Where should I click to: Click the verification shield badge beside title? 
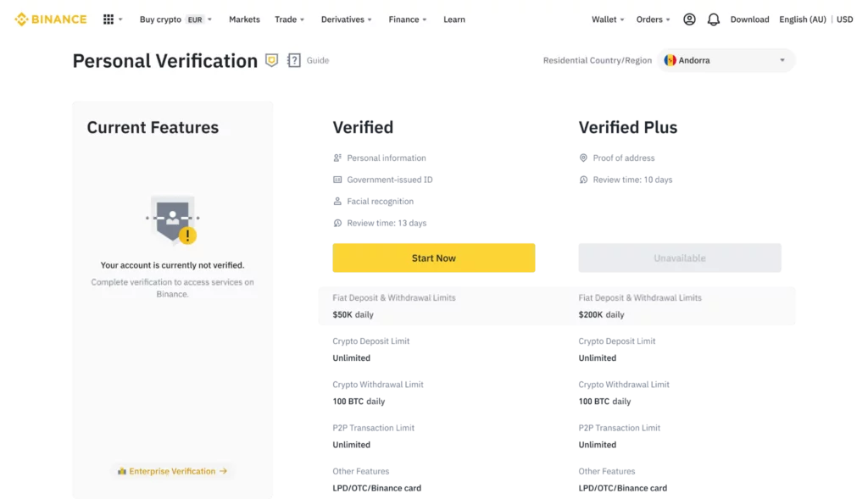click(271, 60)
